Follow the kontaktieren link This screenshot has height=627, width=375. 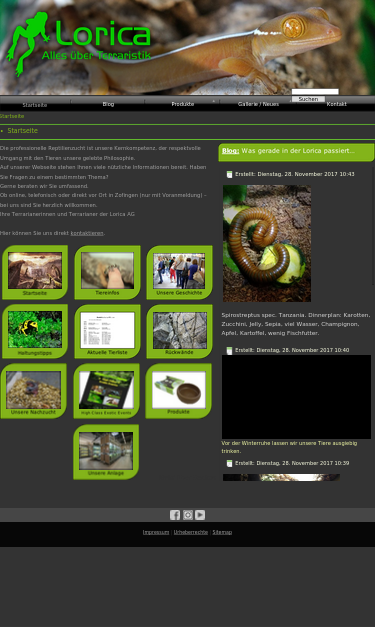87,233
